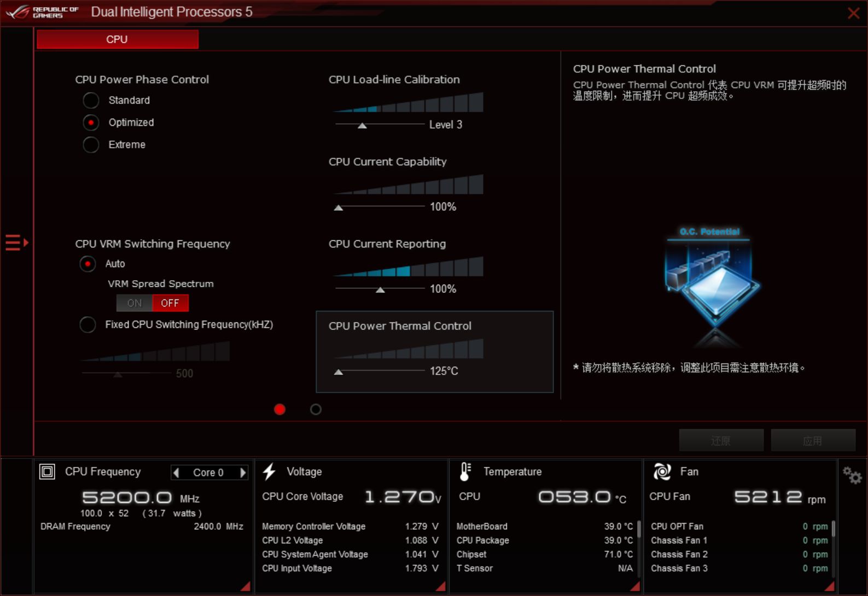This screenshot has width=868, height=596.
Task: Click the CPU Current Reporting slider handle
Action: 380,290
